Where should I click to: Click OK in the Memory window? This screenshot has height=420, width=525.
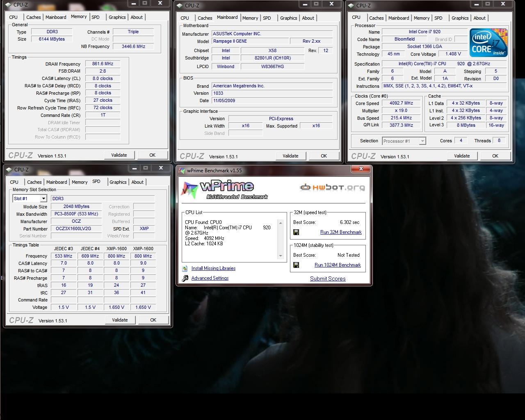pos(153,155)
